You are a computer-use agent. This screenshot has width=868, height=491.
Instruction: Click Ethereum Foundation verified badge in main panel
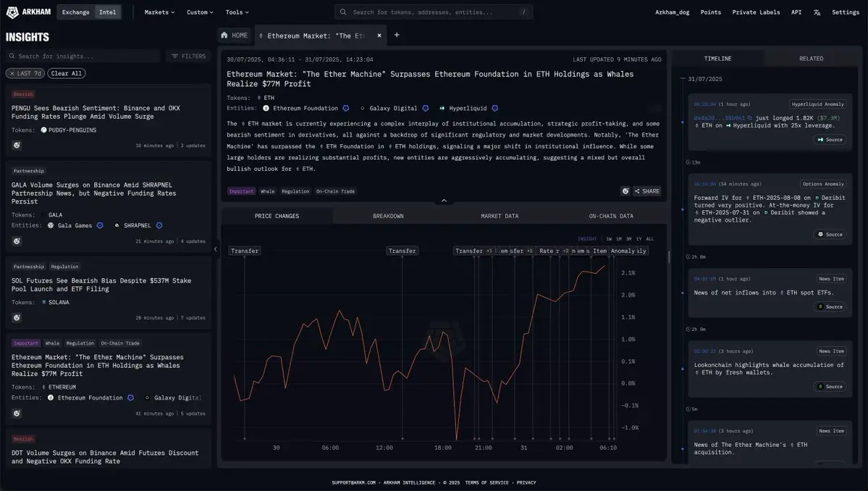346,109
